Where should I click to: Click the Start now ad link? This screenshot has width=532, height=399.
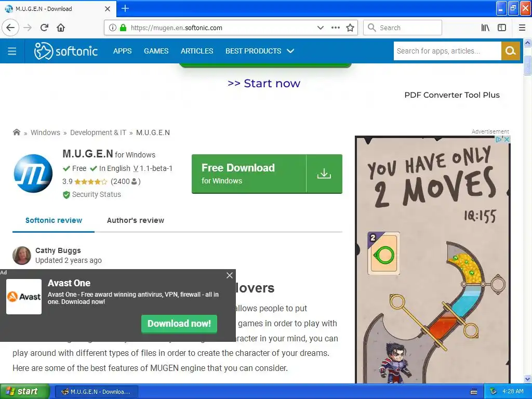click(x=264, y=83)
